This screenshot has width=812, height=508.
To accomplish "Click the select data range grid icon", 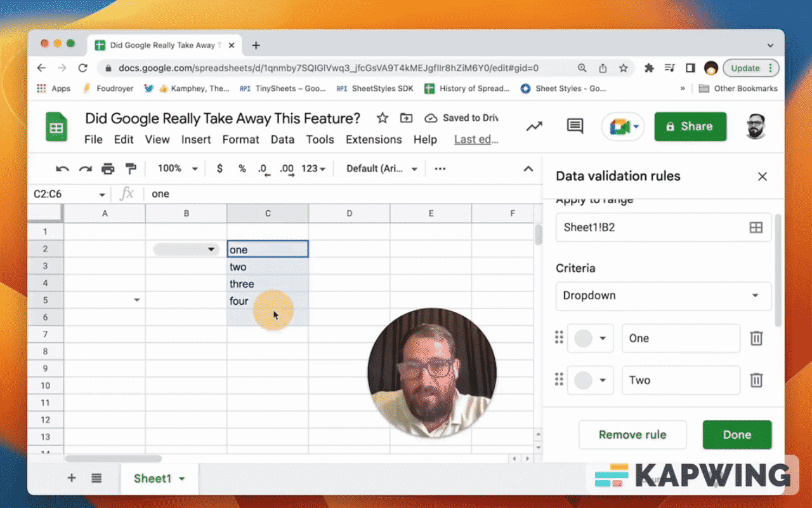I will [x=756, y=227].
